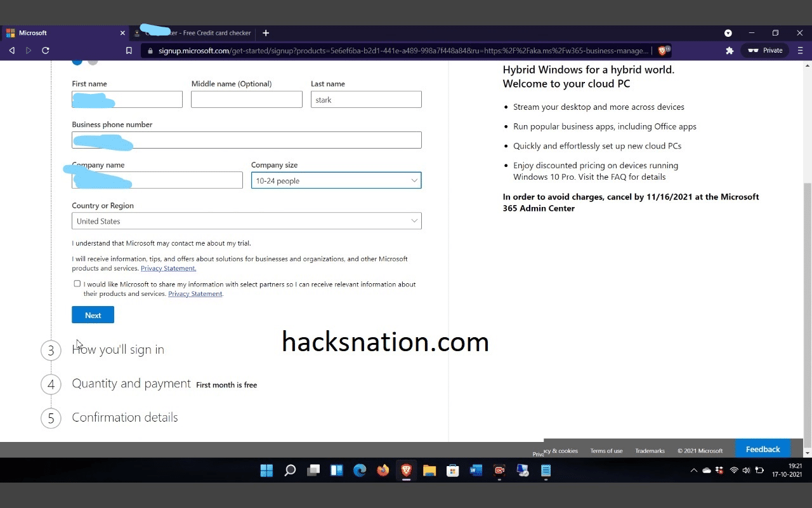Open Task View on the taskbar
The image size is (812, 508).
click(313, 471)
